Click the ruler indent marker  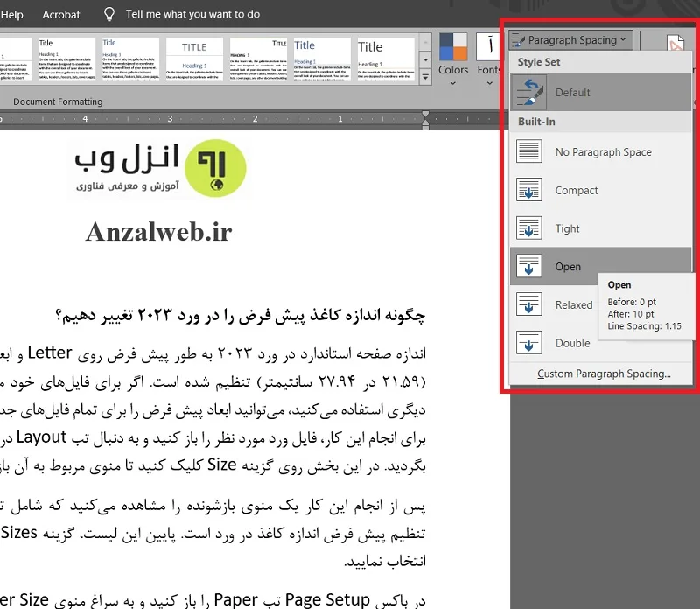[425, 120]
